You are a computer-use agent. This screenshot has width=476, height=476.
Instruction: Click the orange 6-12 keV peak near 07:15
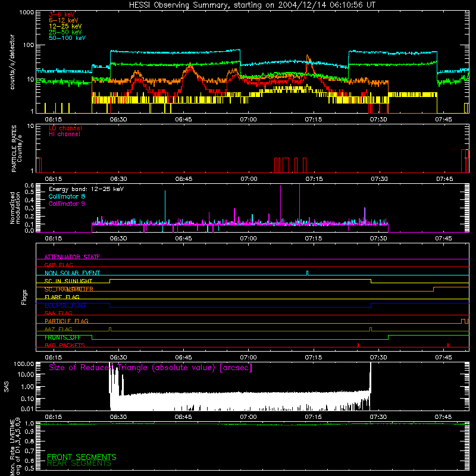[x=308, y=58]
